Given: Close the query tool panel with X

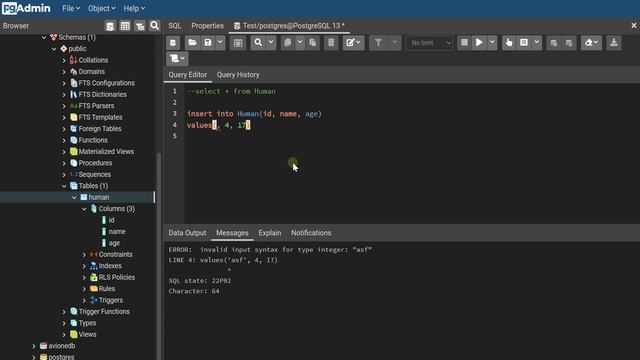Looking at the screenshot, I should coord(634,26).
